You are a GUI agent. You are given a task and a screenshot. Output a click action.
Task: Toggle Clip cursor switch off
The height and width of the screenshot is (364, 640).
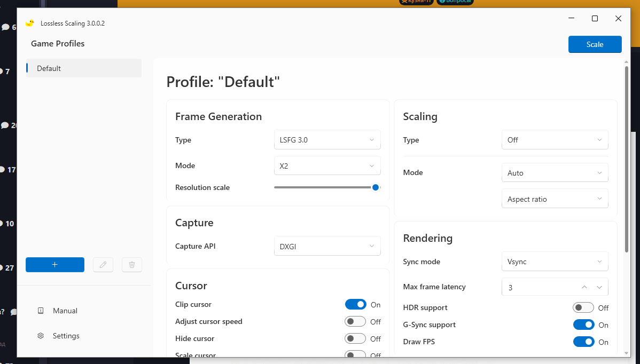355,304
